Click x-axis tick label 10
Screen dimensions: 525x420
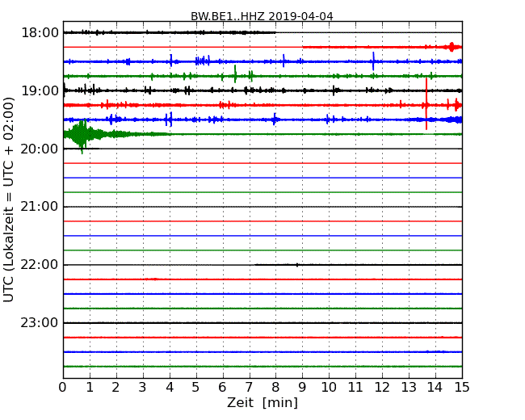click(x=329, y=387)
